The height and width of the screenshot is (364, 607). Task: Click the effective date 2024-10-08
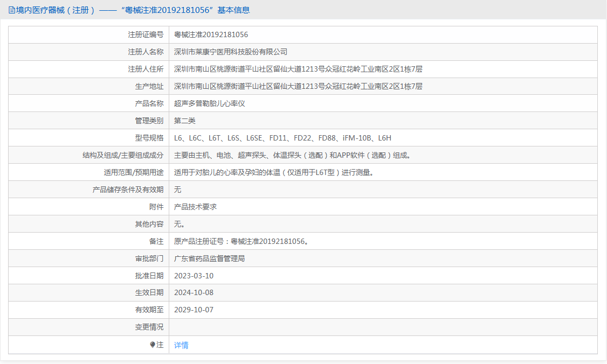[194, 293]
